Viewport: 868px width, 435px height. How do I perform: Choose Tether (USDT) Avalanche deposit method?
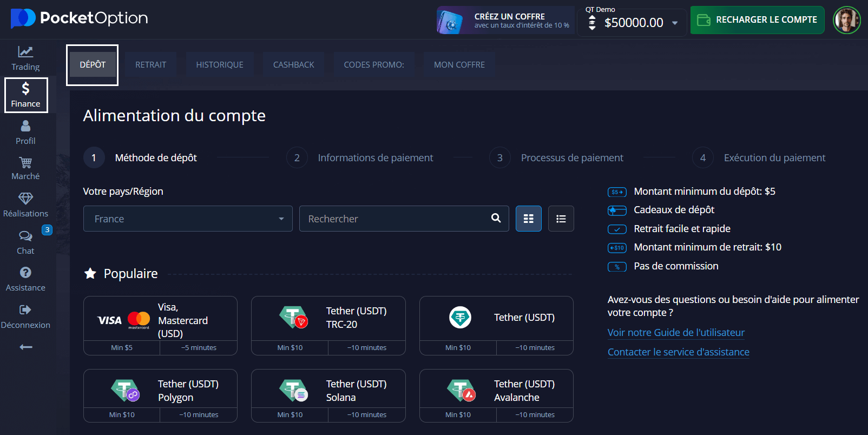point(496,396)
